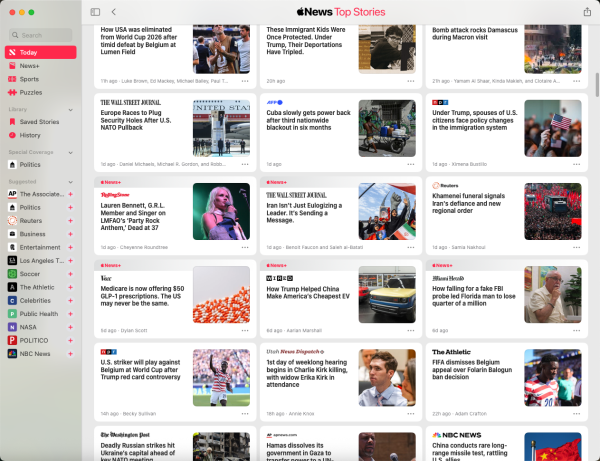Viewport: 600px width, 461px height.
Task: Open more options for Immigrant Kids story
Action: click(411, 81)
